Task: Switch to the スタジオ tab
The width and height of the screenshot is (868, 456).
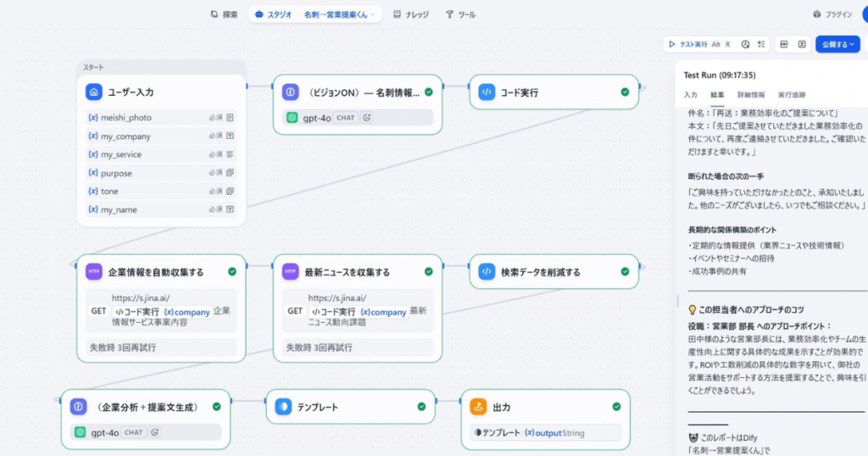Action: (x=274, y=14)
